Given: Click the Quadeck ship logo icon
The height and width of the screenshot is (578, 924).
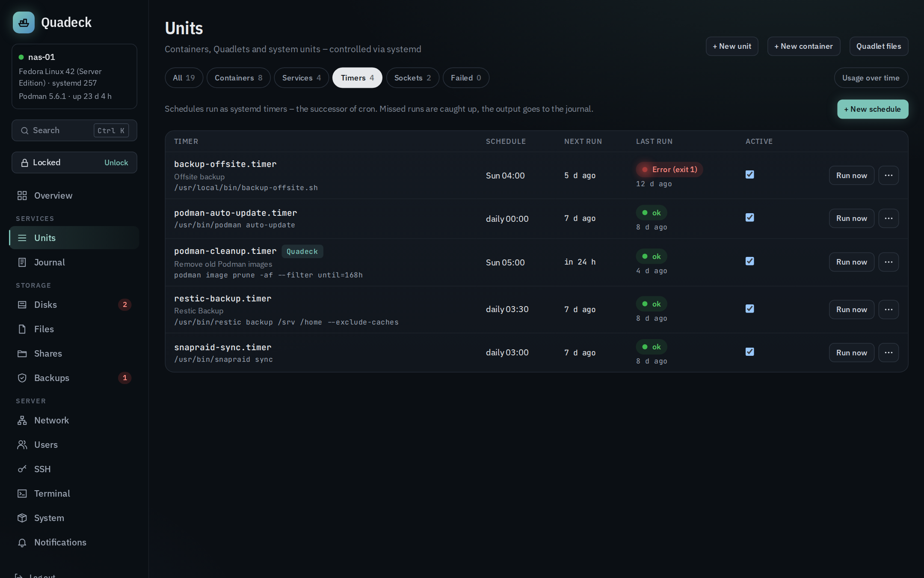Looking at the screenshot, I should [24, 22].
